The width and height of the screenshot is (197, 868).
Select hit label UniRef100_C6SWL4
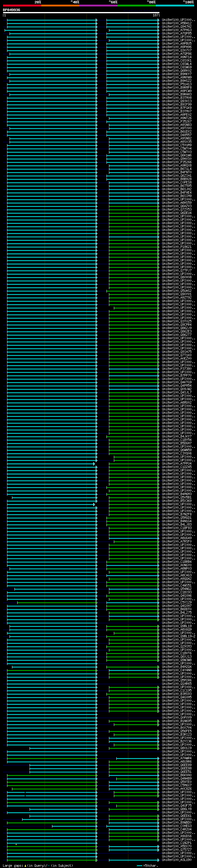pos(177,64)
